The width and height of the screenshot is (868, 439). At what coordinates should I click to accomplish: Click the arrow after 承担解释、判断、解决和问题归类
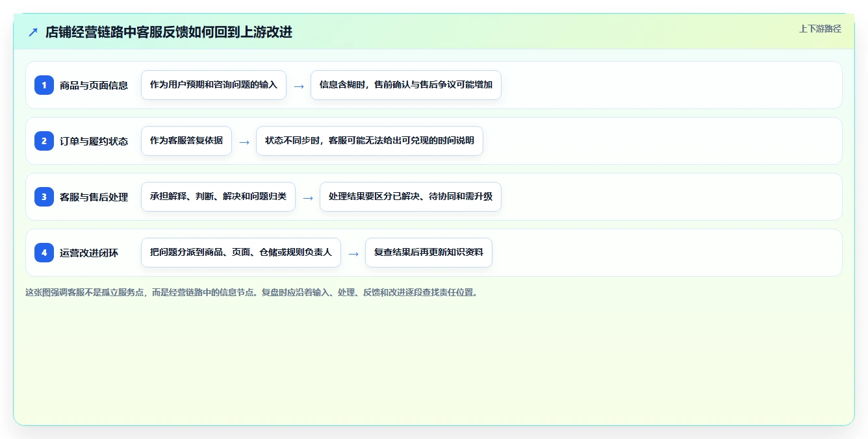pos(308,197)
